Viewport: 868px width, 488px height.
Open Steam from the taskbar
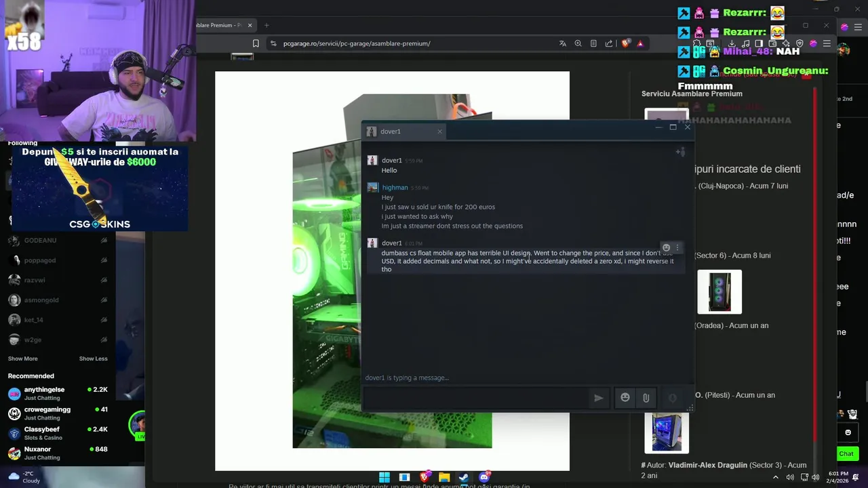pyautogui.click(x=464, y=477)
